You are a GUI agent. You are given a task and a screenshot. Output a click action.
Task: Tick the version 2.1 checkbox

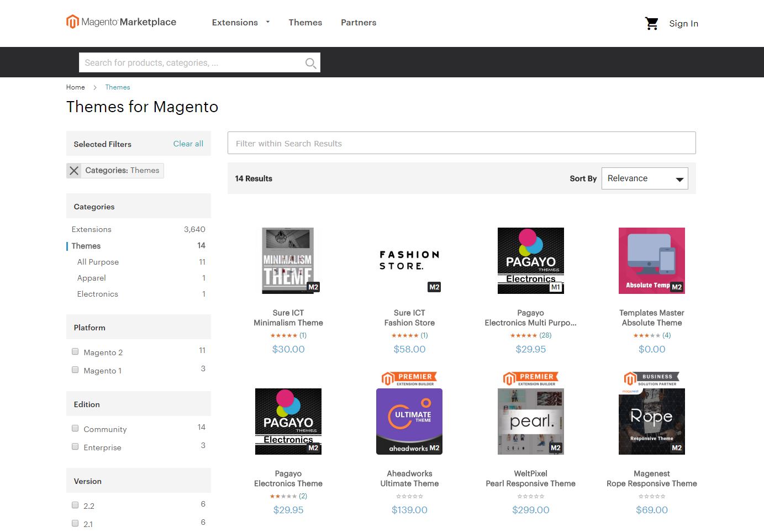pos(75,523)
